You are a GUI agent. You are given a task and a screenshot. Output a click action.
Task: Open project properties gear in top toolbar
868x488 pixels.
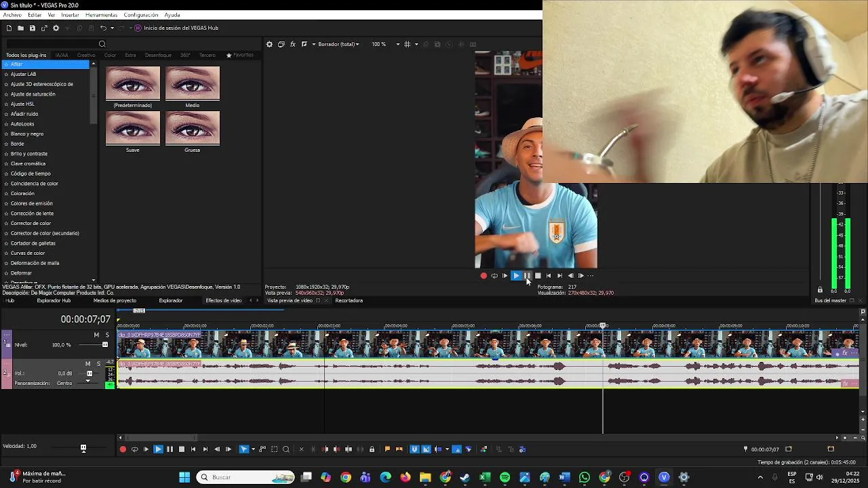(56, 28)
